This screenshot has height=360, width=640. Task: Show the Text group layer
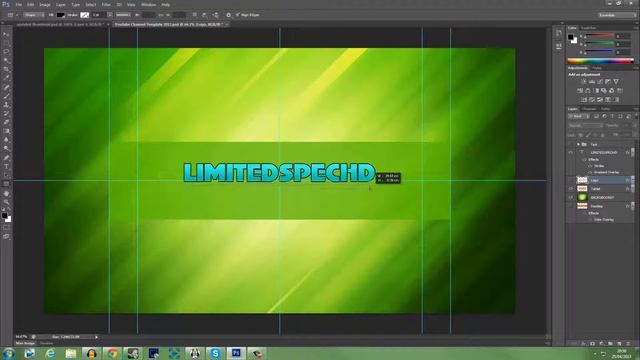pyautogui.click(x=571, y=144)
